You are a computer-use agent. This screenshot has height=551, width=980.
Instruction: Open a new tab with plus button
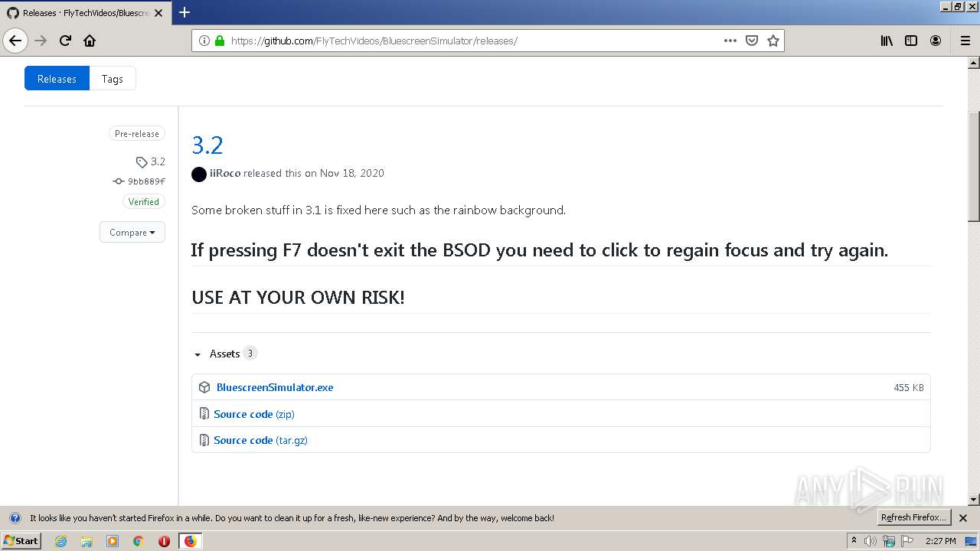[185, 12]
